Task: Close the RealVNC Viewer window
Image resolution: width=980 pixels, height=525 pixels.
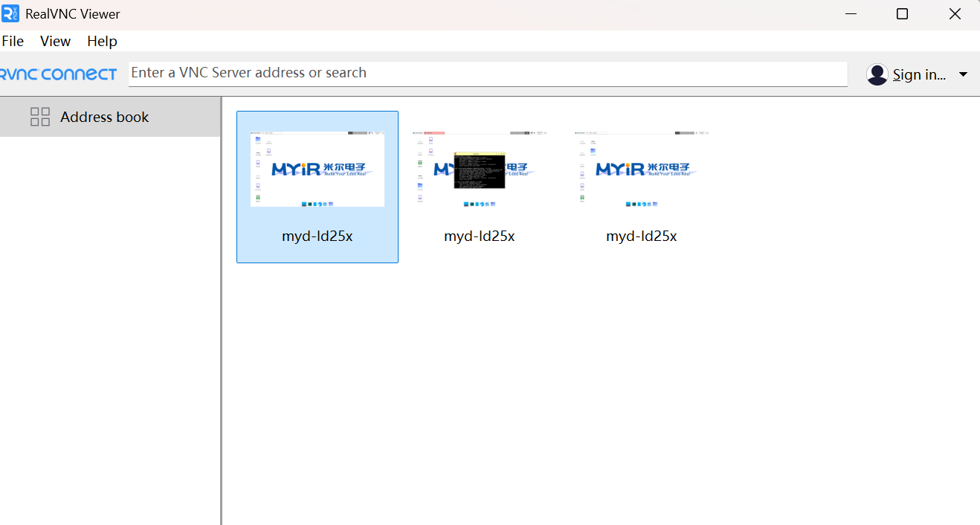Action: point(955,14)
